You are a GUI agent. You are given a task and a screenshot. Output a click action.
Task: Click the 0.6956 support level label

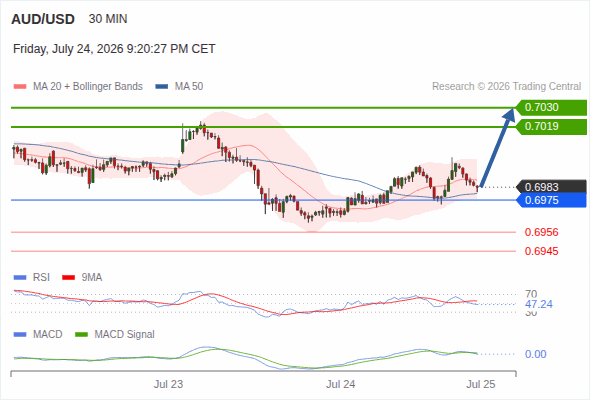pyautogui.click(x=541, y=232)
